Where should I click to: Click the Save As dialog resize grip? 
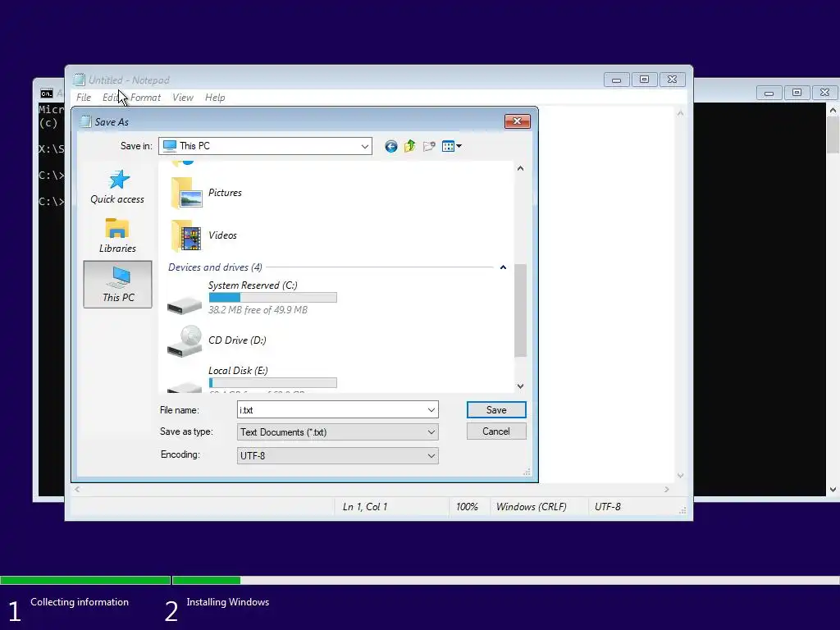527,472
